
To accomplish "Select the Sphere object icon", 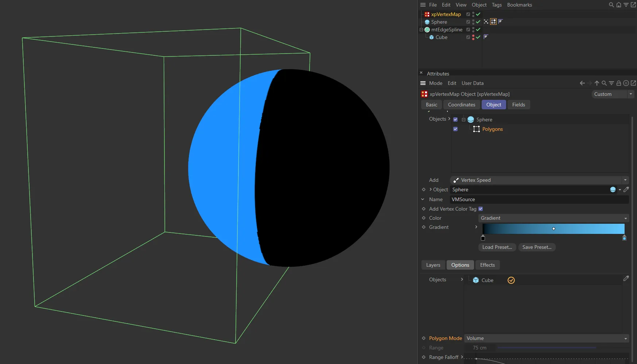I will point(427,22).
